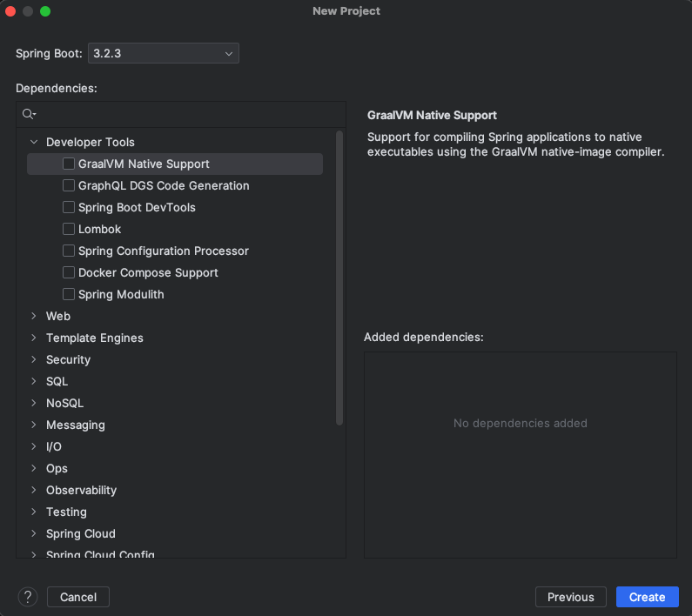The height and width of the screenshot is (616, 692).
Task: Click the search magnifier icon in dependencies
Action: click(x=29, y=114)
